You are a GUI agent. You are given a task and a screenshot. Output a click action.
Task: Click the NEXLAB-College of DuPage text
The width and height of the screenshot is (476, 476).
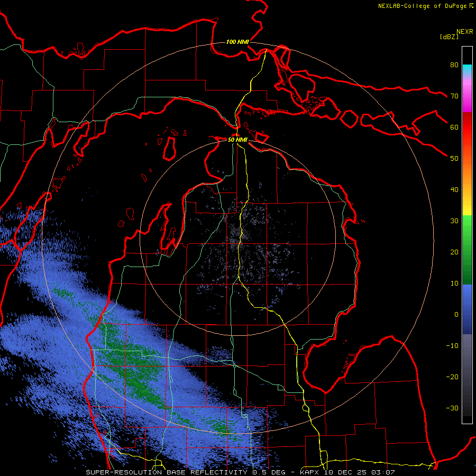coord(422,6)
